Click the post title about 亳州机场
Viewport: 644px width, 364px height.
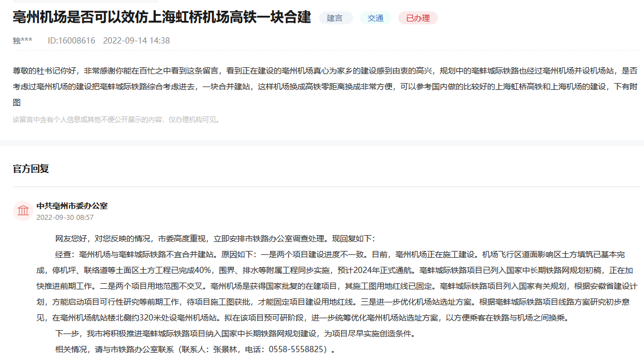click(x=162, y=18)
